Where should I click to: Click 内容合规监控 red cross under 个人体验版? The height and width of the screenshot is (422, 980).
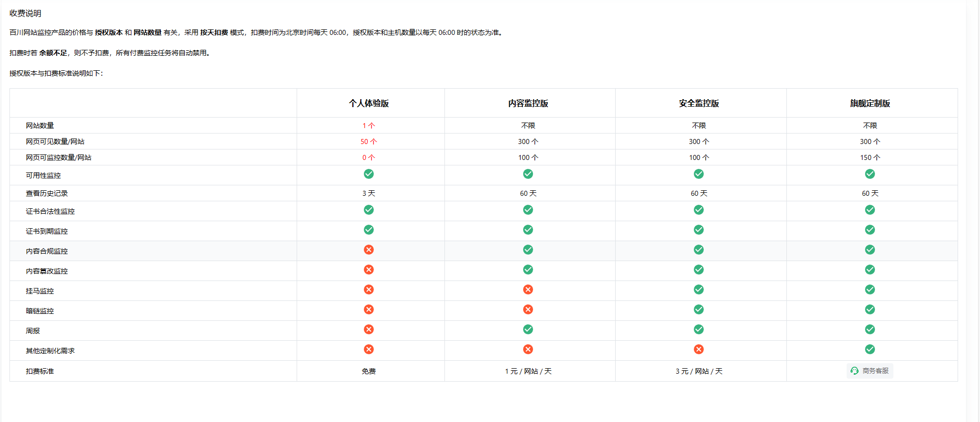tap(369, 250)
